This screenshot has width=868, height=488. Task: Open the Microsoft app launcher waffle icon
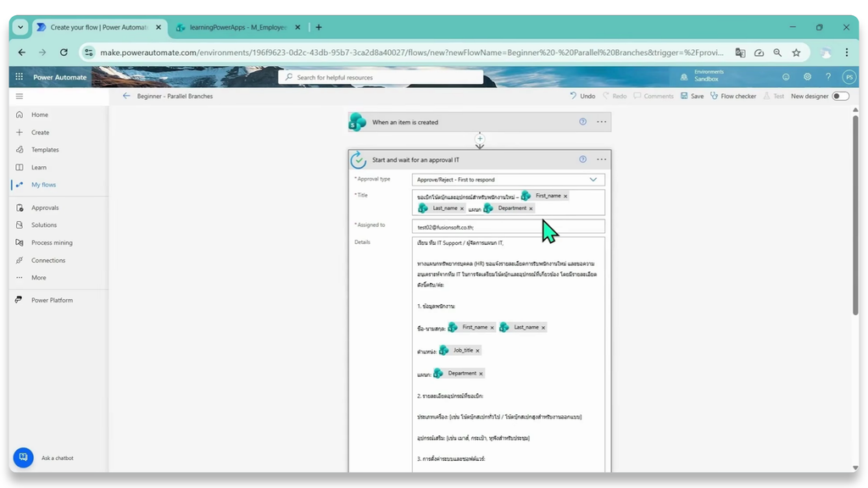pos(19,77)
